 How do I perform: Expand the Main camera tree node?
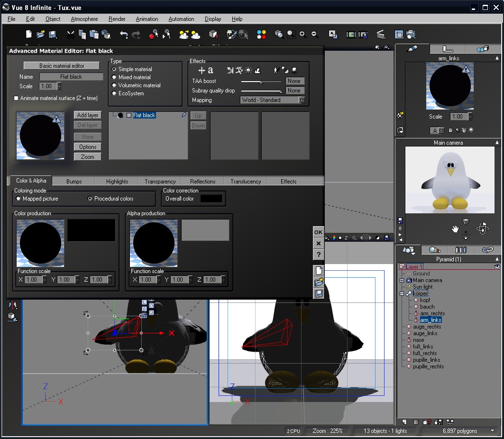coord(402,280)
